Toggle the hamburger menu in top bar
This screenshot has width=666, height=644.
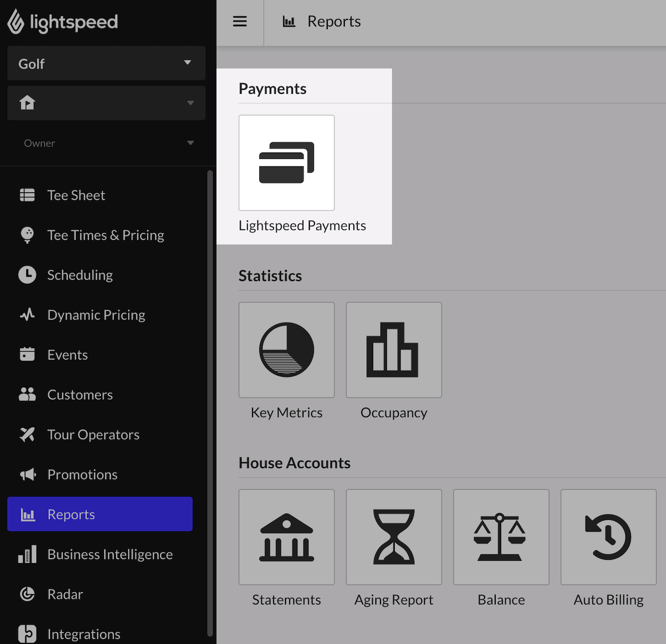(240, 21)
